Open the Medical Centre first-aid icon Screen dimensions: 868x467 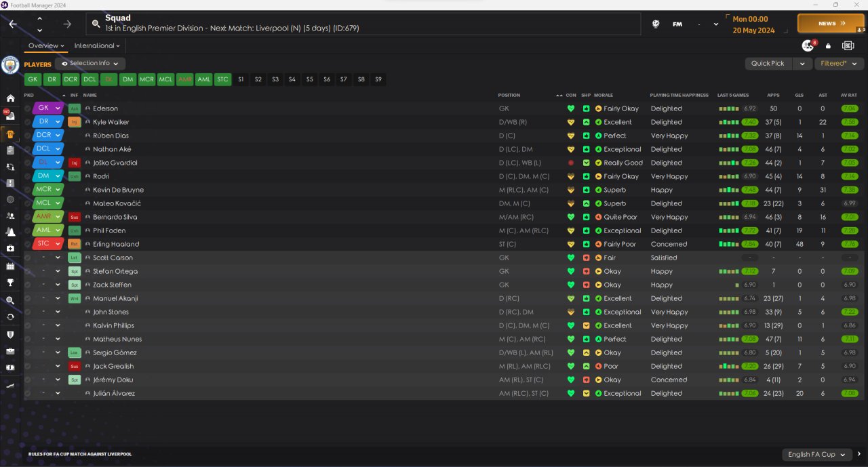tap(10, 249)
